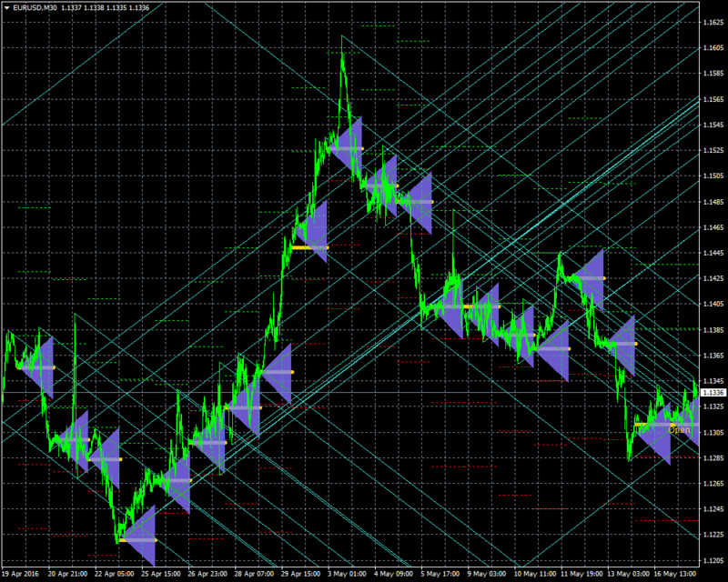Click the 1.1605 price axis label
The height and width of the screenshot is (582, 728).
point(713,48)
